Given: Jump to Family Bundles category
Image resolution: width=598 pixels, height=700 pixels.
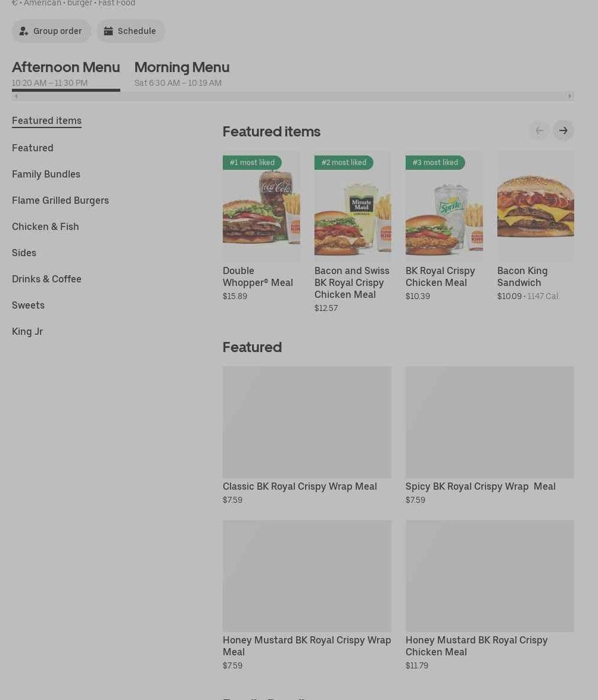Looking at the screenshot, I should pyautogui.click(x=46, y=174).
